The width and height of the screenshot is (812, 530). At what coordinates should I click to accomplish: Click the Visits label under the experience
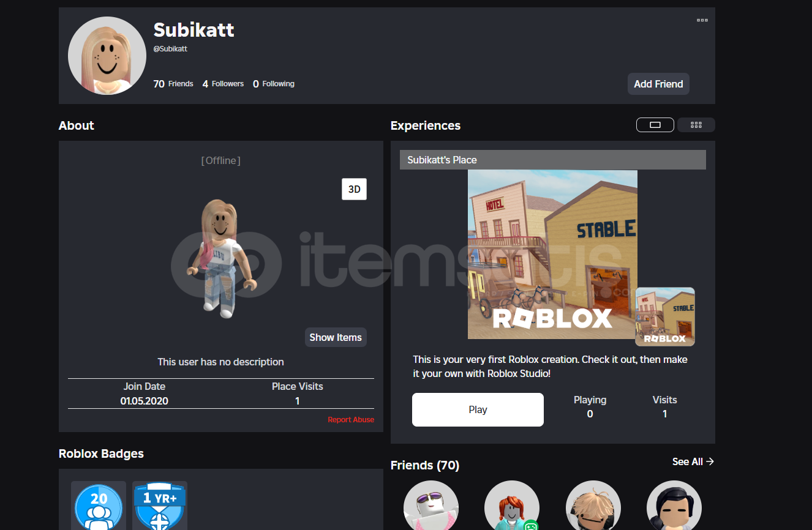point(665,400)
